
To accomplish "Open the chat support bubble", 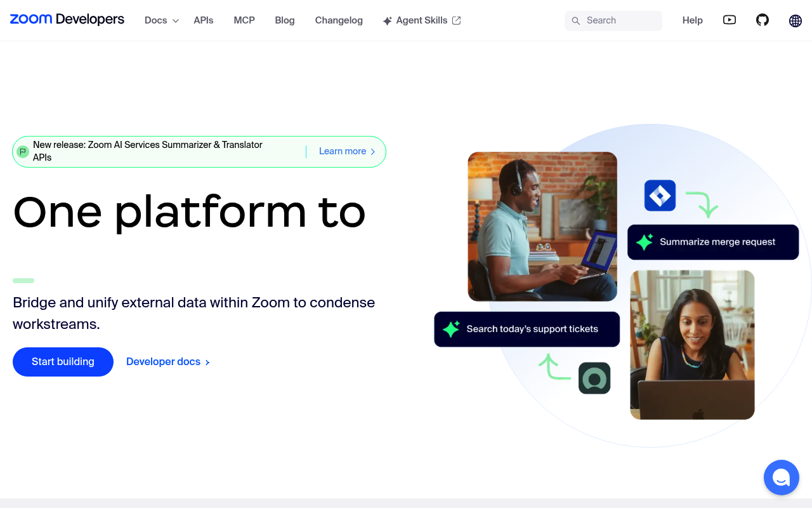I will point(782,478).
